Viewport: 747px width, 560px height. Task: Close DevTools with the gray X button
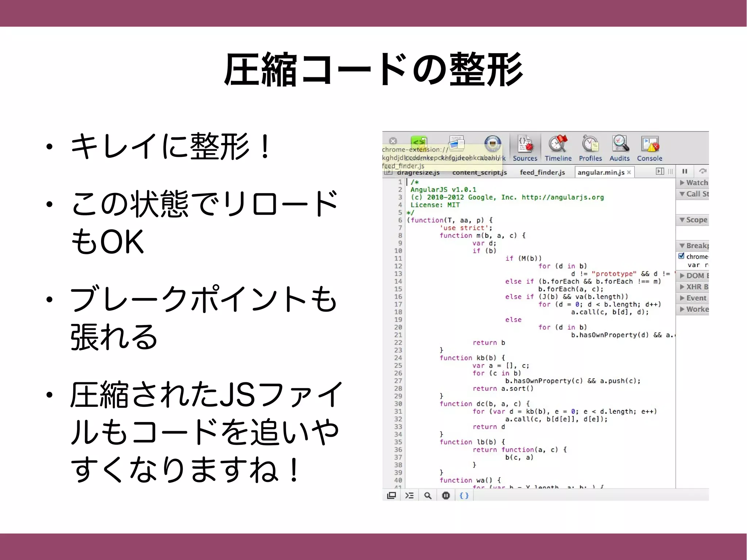pyautogui.click(x=393, y=141)
